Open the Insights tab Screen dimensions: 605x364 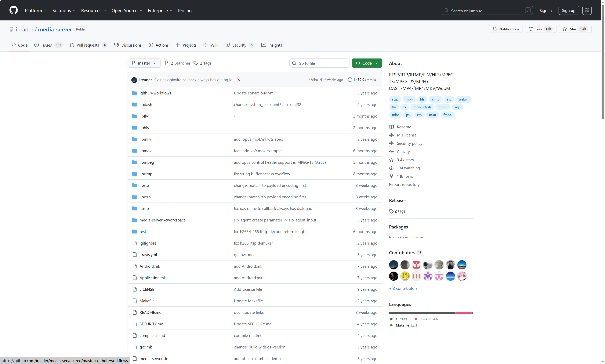click(271, 45)
